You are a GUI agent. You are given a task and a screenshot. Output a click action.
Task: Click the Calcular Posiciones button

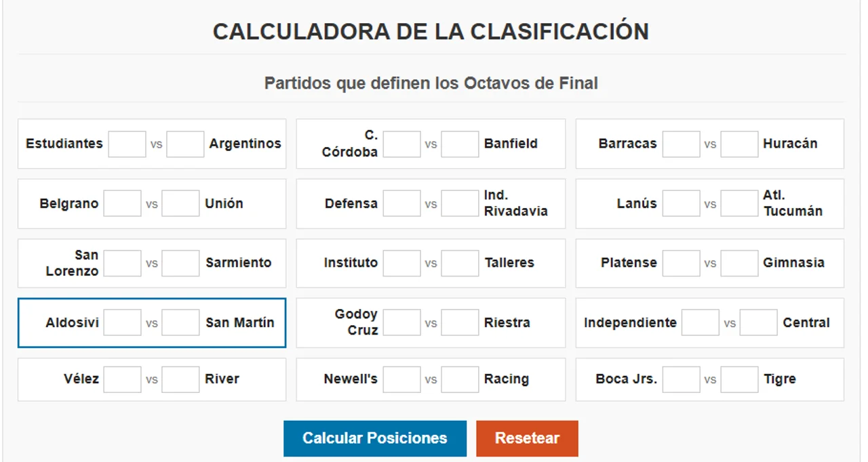[x=374, y=438]
